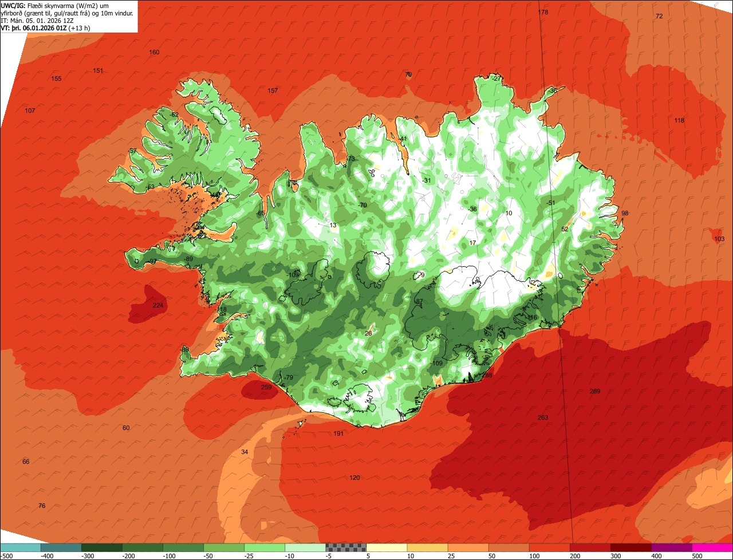
Task: Click the 118 value in the northeast sea
Action: [679, 120]
